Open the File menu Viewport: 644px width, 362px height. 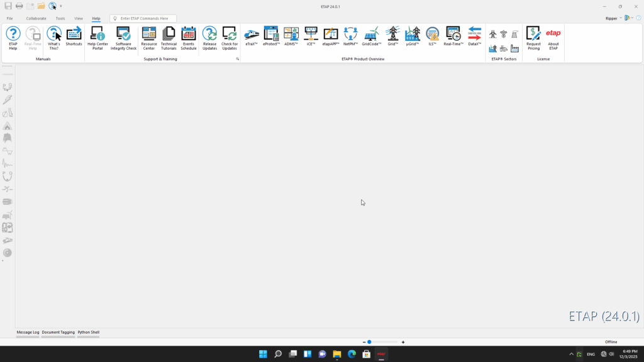click(9, 18)
